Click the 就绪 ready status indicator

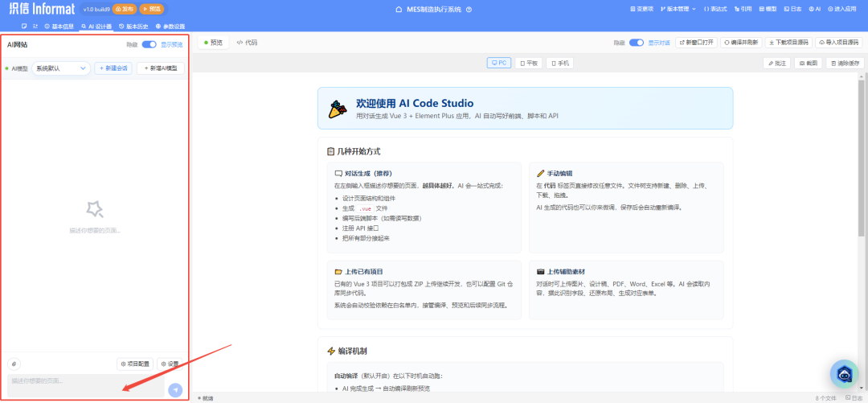(206, 398)
